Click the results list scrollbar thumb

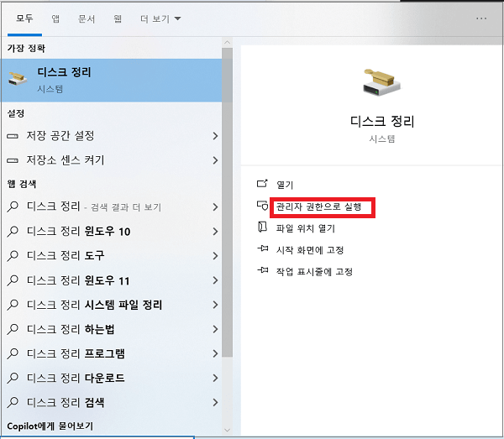pyautogui.click(x=228, y=202)
